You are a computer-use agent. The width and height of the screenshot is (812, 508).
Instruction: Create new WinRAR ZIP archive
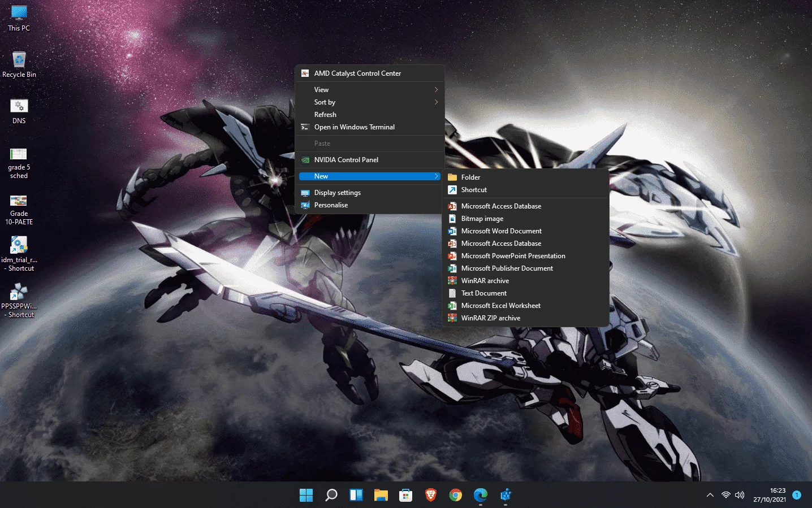[x=526, y=318]
